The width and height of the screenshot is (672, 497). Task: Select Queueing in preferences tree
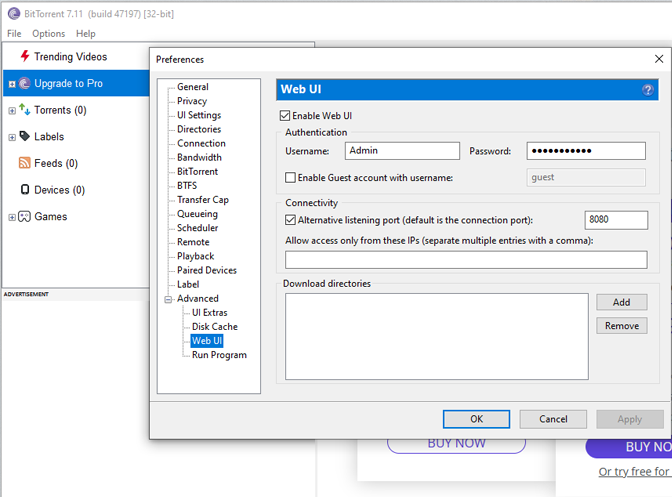pos(197,214)
